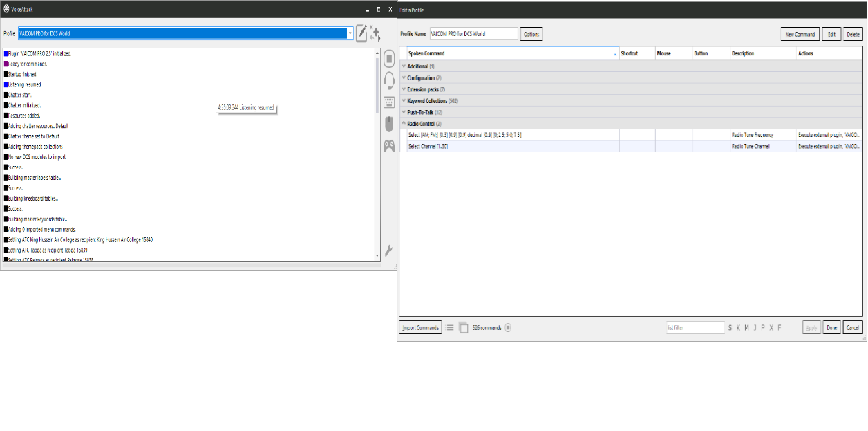The height and width of the screenshot is (431, 868).
Task: Click the 'Listening resumed' log entry
Action: 24,84
